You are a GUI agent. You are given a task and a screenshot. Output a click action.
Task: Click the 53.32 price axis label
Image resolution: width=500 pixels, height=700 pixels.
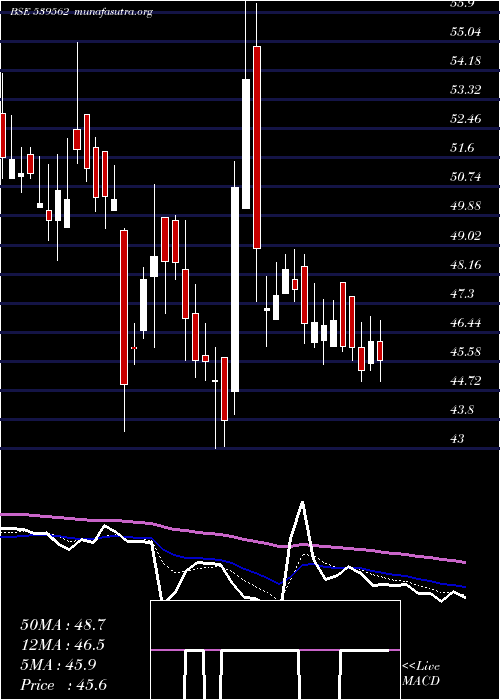pyautogui.click(x=466, y=90)
